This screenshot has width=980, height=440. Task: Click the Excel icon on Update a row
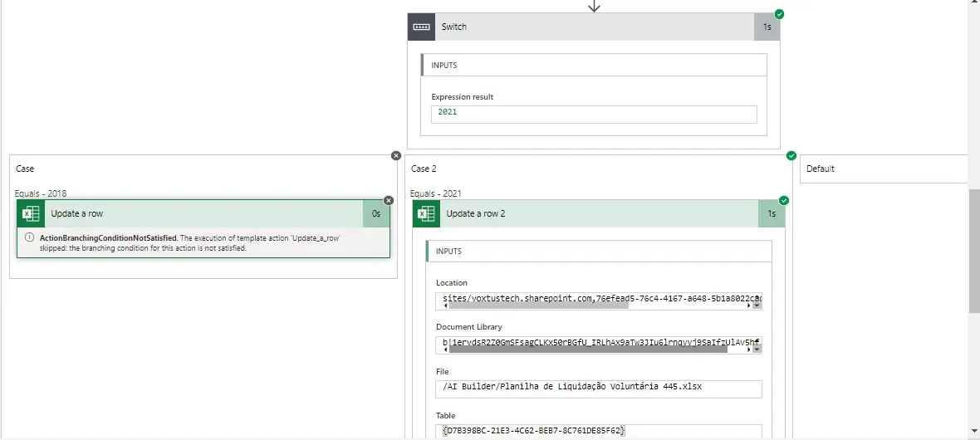[31, 214]
